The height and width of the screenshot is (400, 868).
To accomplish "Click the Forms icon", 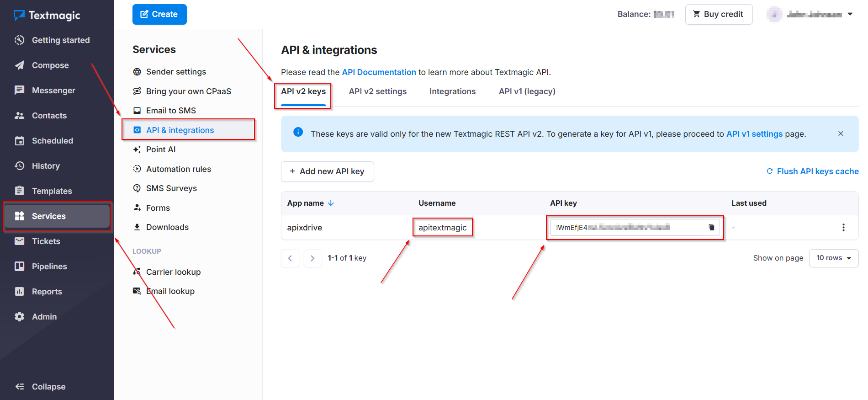I will point(137,208).
